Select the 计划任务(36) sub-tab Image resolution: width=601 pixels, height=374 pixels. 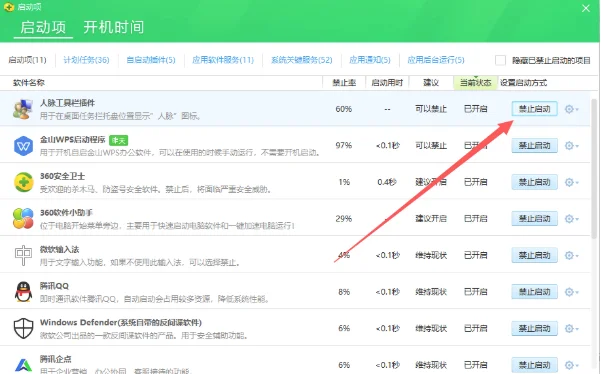(x=86, y=60)
